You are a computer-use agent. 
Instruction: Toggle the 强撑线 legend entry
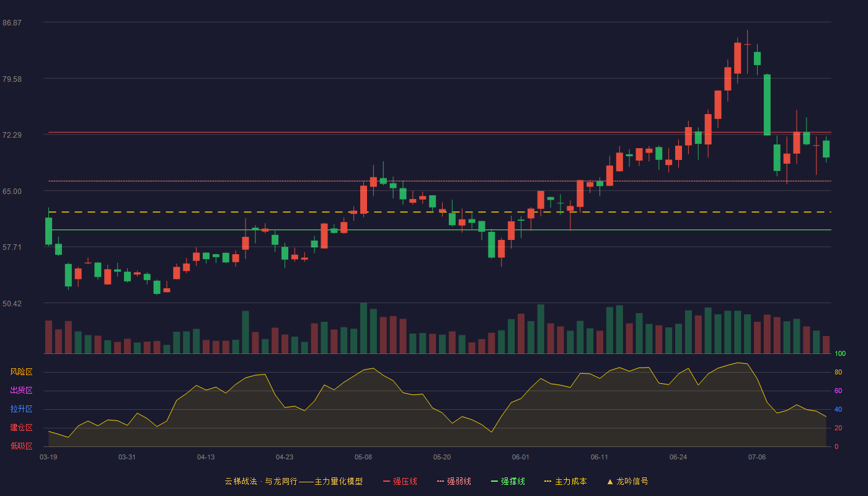[508, 481]
